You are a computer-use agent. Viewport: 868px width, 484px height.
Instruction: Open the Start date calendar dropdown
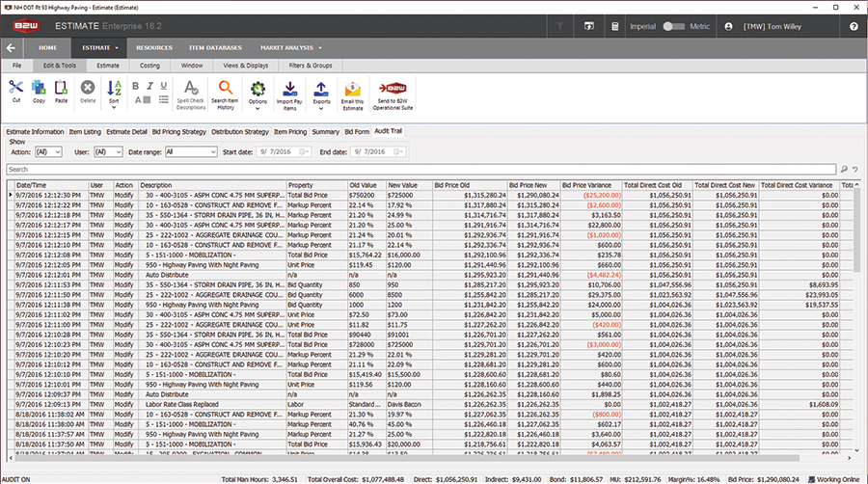tap(305, 151)
